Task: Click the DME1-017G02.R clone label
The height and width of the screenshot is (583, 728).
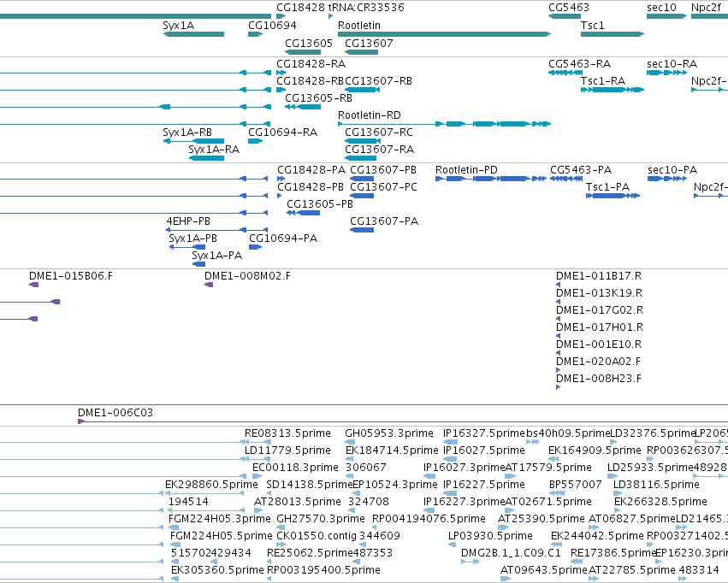Action: pos(600,310)
